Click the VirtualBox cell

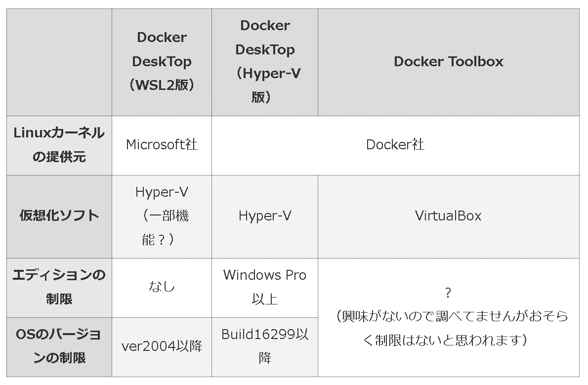tap(449, 216)
